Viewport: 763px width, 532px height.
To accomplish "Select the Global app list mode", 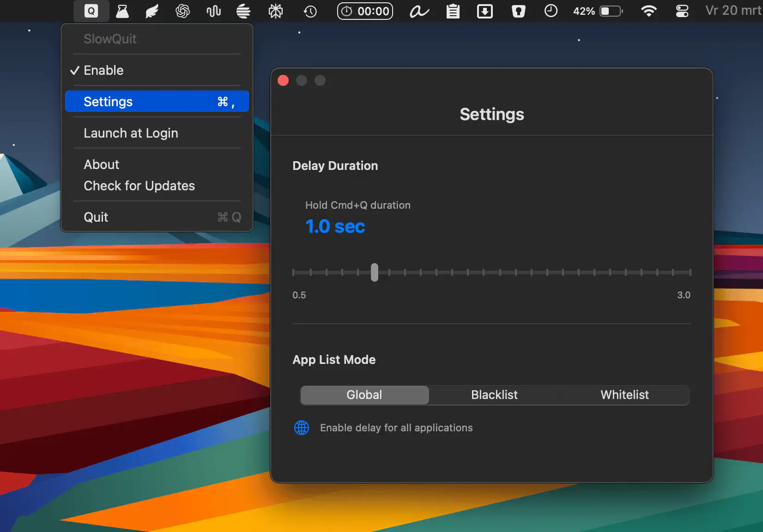I will [x=364, y=395].
